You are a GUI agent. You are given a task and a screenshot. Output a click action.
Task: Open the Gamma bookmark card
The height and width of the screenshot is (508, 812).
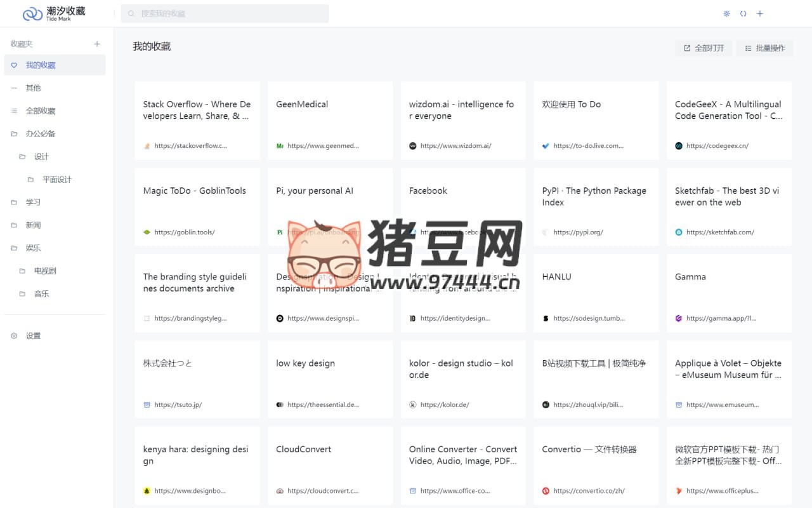(x=728, y=292)
